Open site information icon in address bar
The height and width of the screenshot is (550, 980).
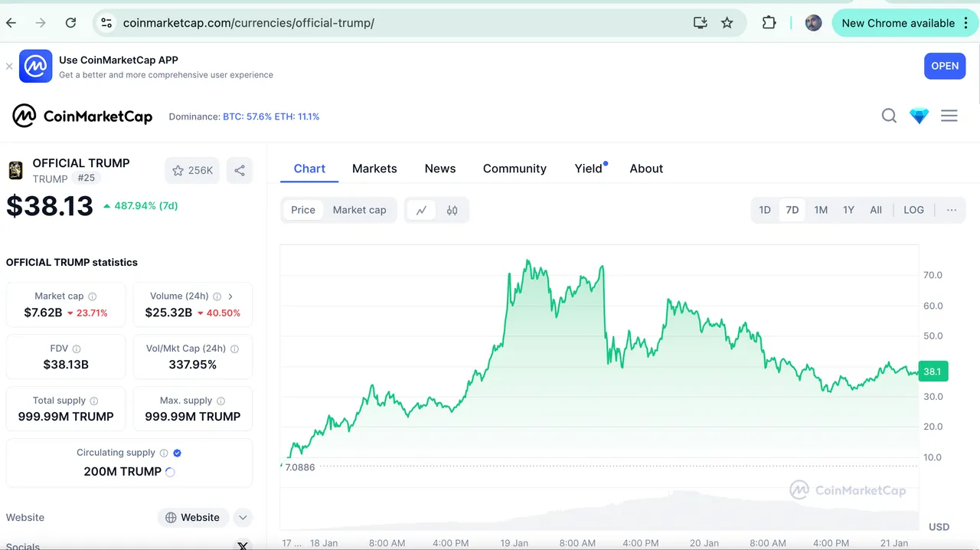pyautogui.click(x=106, y=23)
